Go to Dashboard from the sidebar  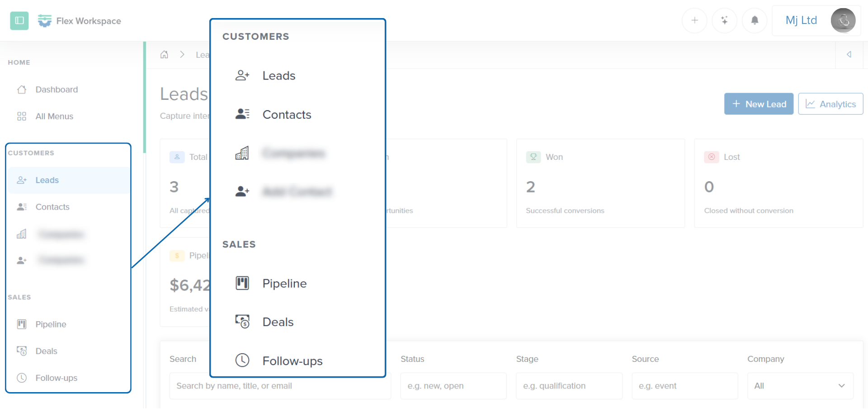pyautogui.click(x=57, y=89)
